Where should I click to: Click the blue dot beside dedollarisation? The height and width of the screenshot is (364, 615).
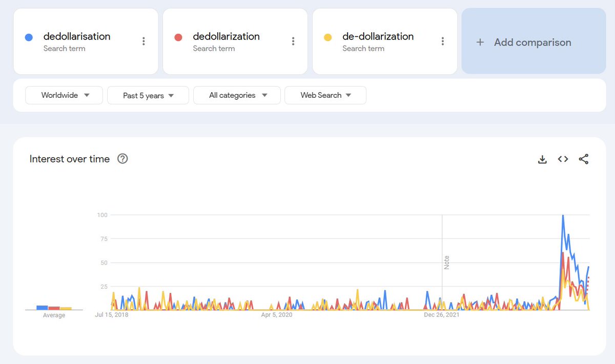(x=29, y=37)
